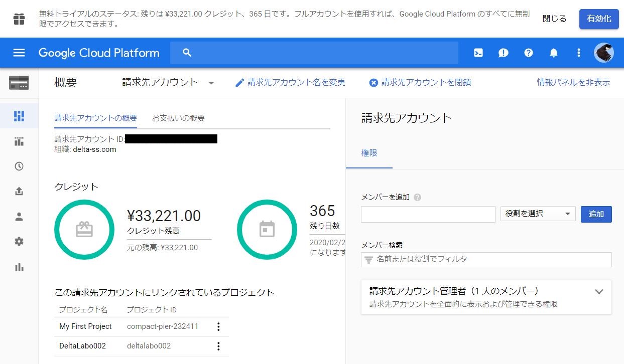Click 請求先アカウントを閉鎖 button
Screen dimensions: 624x364
420,82
